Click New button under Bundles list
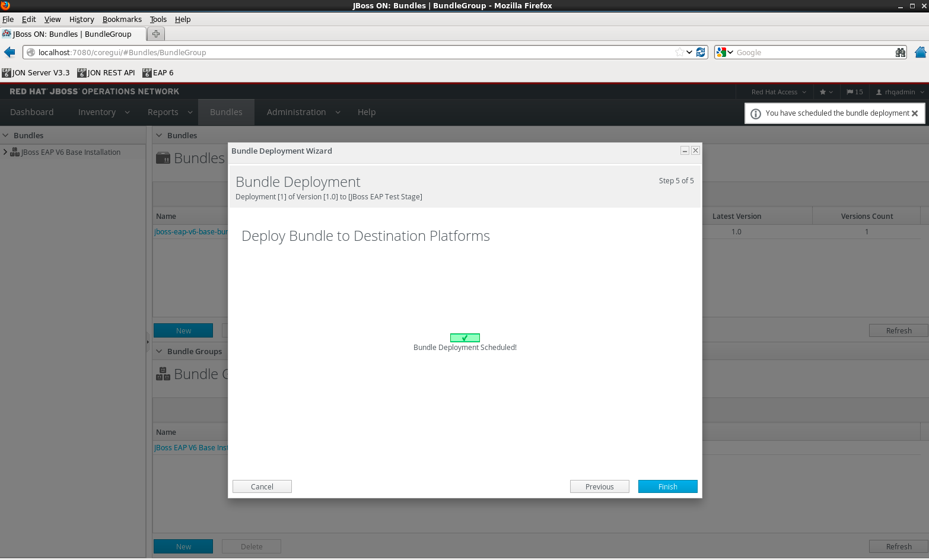This screenshot has height=560, width=929. click(x=183, y=330)
